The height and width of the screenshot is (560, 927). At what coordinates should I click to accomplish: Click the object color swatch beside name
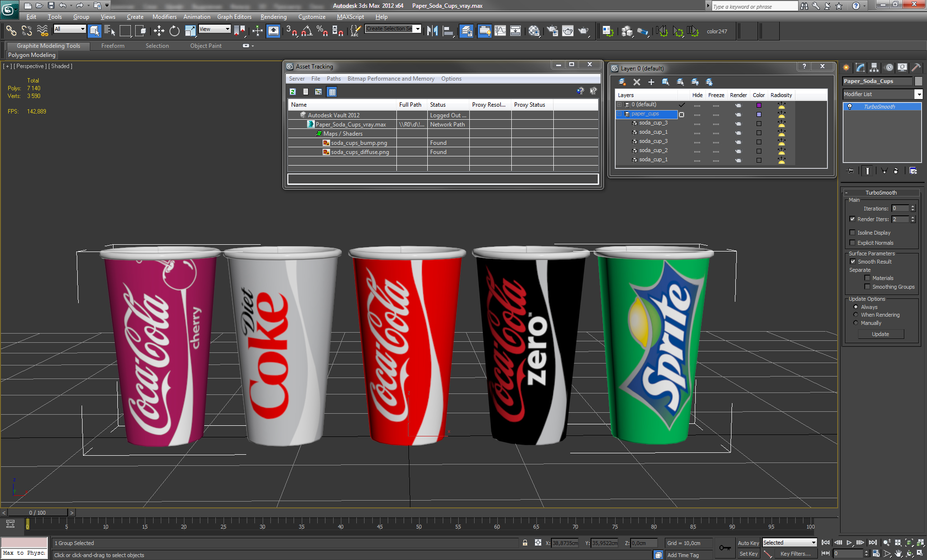point(918,81)
